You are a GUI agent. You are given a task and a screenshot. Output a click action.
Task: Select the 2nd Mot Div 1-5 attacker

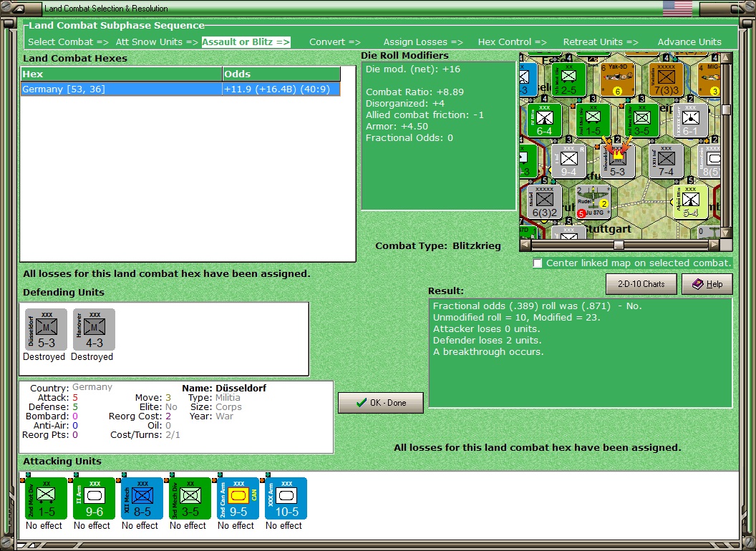pos(46,499)
